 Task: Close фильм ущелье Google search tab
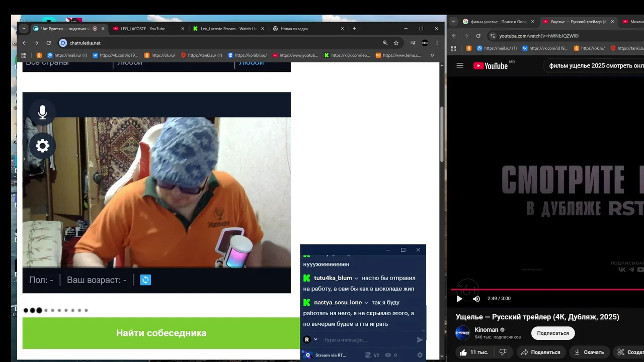pos(532,22)
